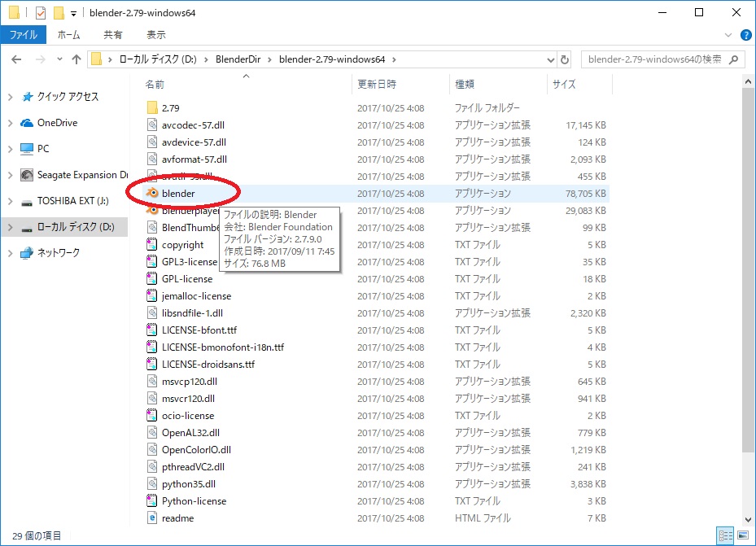This screenshot has height=546, width=756.
Task: Select the LICENSE-droidsans.ttf file name
Action: (208, 365)
